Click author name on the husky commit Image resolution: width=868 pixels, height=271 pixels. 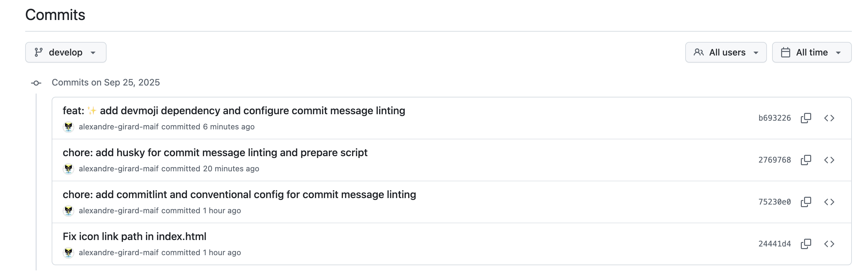pyautogui.click(x=119, y=169)
